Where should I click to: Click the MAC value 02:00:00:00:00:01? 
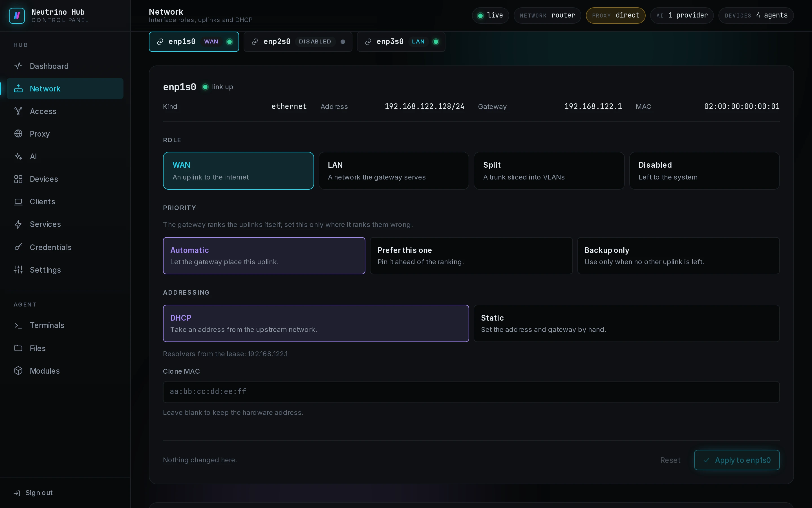[742, 106]
